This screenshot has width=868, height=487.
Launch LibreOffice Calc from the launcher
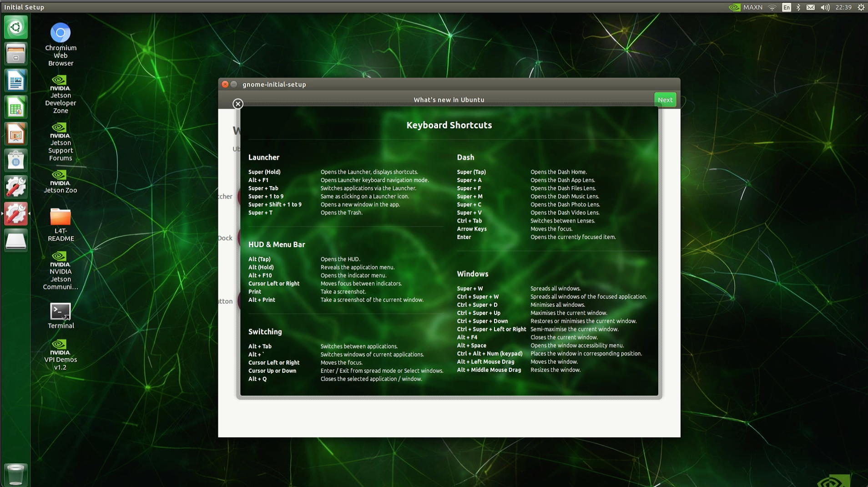(x=16, y=107)
